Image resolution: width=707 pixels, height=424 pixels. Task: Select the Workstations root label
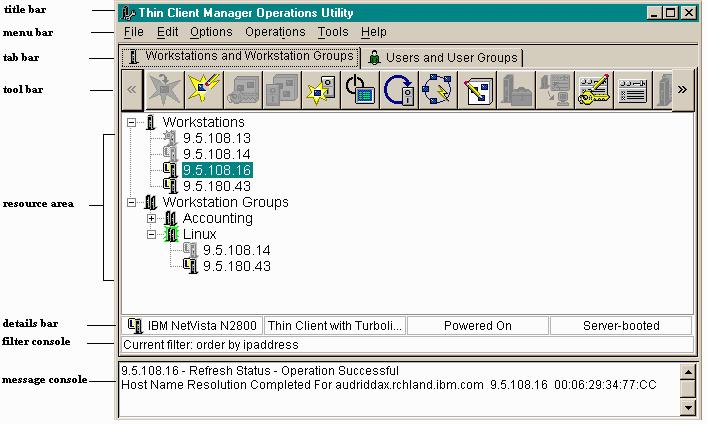click(203, 122)
